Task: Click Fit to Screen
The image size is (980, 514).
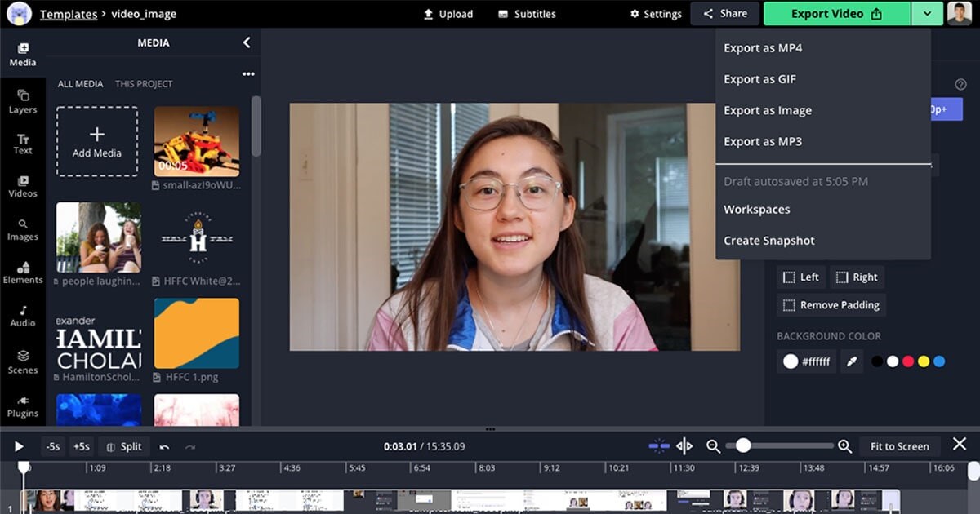Action: [899, 446]
